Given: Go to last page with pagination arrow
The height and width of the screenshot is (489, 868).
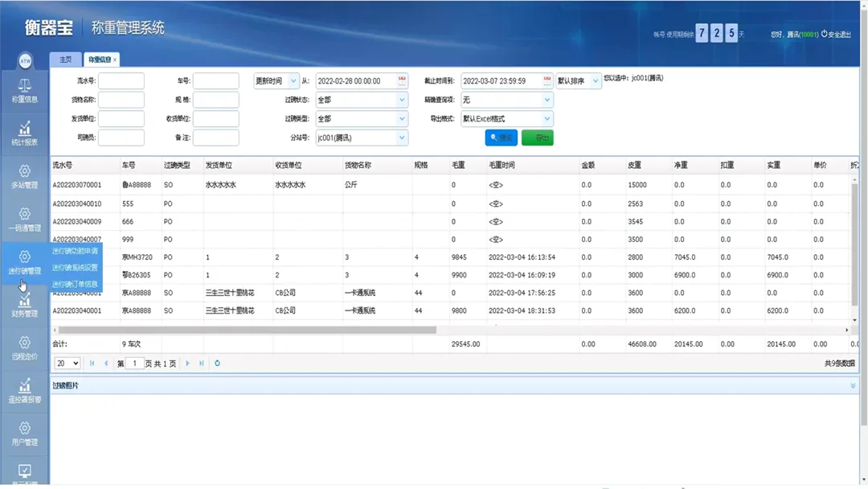Looking at the screenshot, I should point(202,363).
